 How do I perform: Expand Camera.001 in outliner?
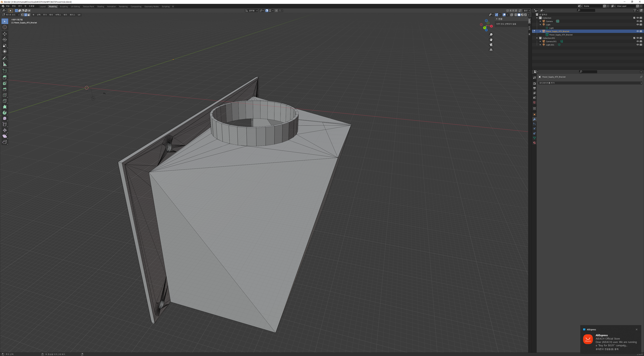(540, 41)
